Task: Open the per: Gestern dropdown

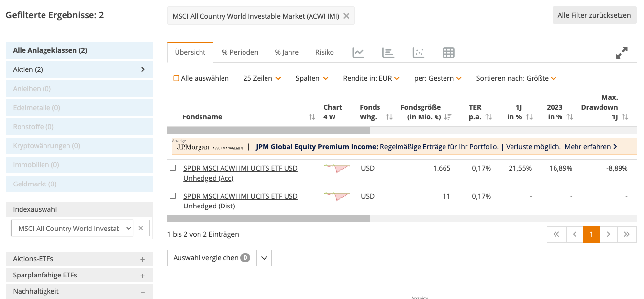Action: click(438, 78)
